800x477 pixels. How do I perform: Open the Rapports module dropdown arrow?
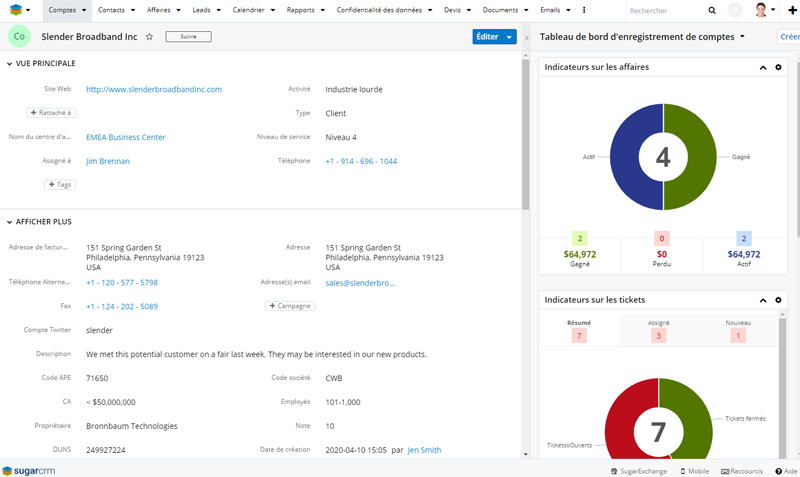(x=322, y=10)
